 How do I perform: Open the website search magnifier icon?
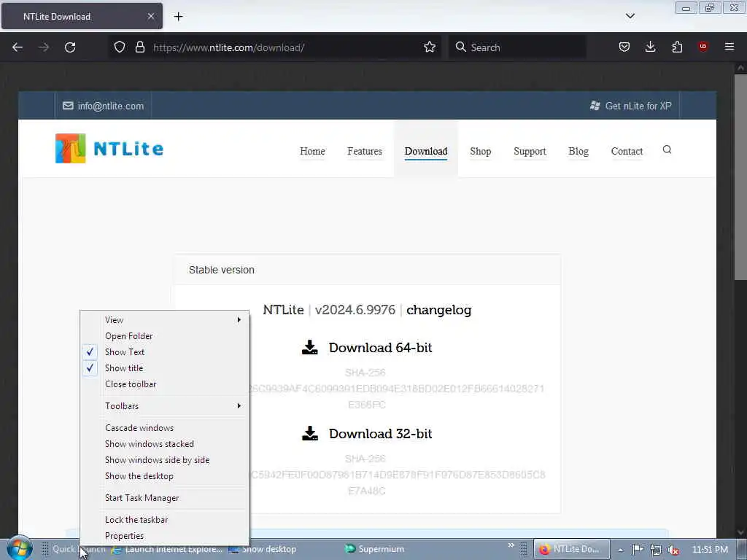667,149
